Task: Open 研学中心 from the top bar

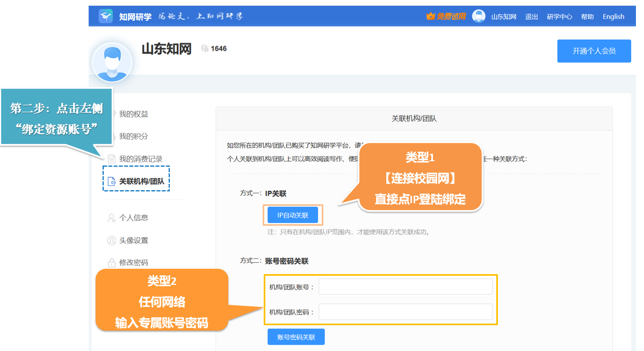Action: (x=559, y=17)
